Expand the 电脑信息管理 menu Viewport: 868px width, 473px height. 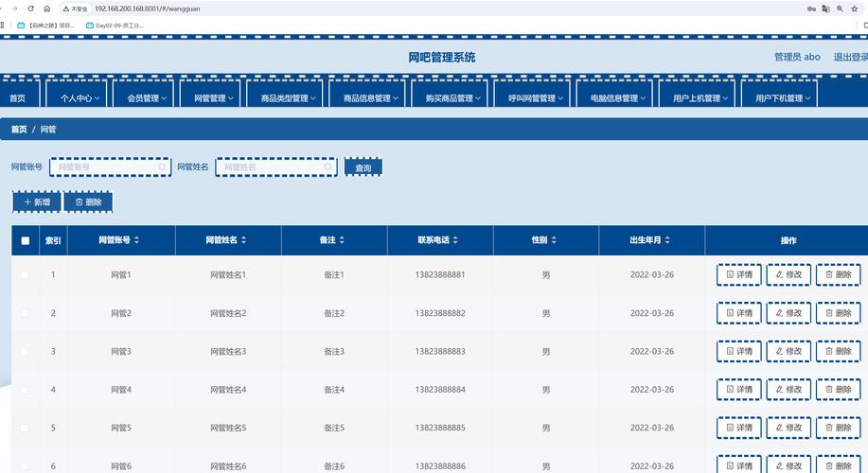tap(614, 96)
